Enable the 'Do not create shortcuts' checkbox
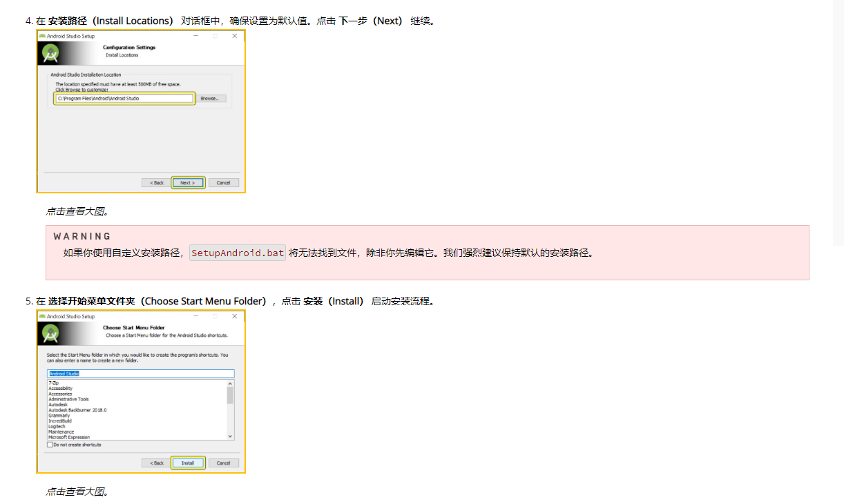The height and width of the screenshot is (504, 844). pyautogui.click(x=50, y=445)
